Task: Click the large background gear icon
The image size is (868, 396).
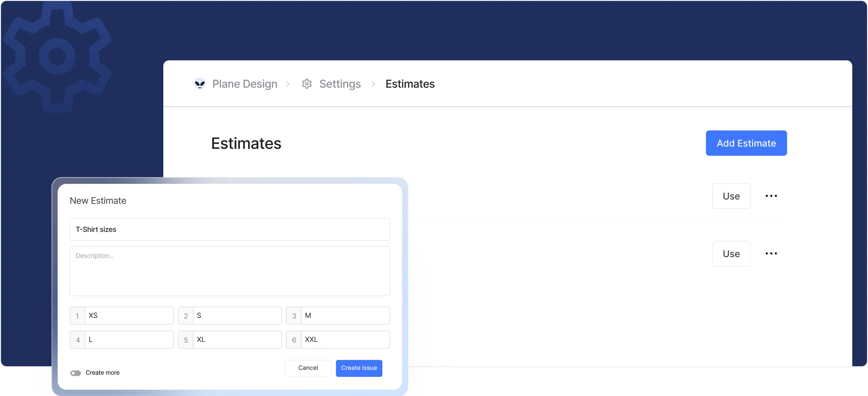Action: [x=57, y=56]
